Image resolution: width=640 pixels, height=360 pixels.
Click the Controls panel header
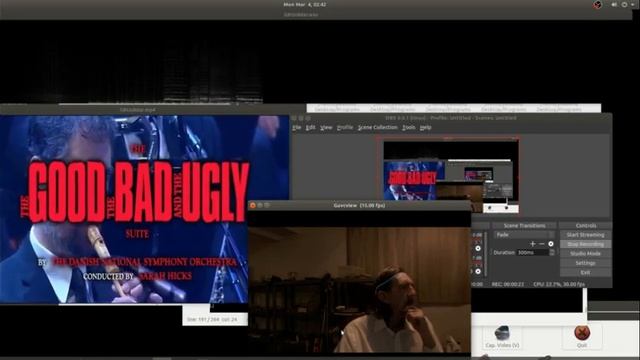(x=586, y=226)
